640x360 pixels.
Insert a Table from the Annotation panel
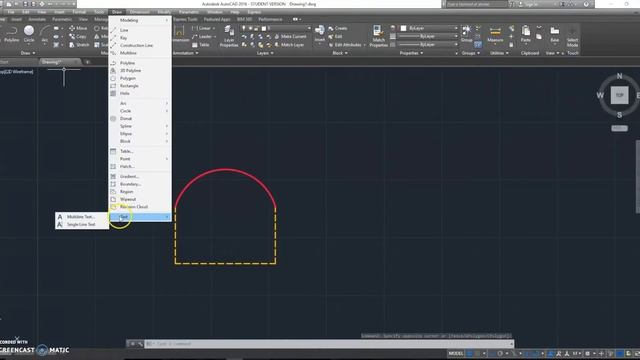coord(200,44)
